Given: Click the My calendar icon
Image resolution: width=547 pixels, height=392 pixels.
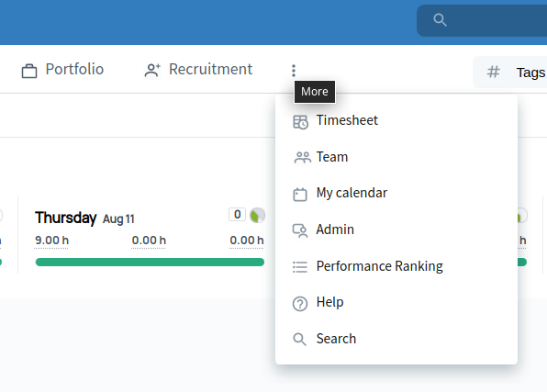Looking at the screenshot, I should 300,195.
